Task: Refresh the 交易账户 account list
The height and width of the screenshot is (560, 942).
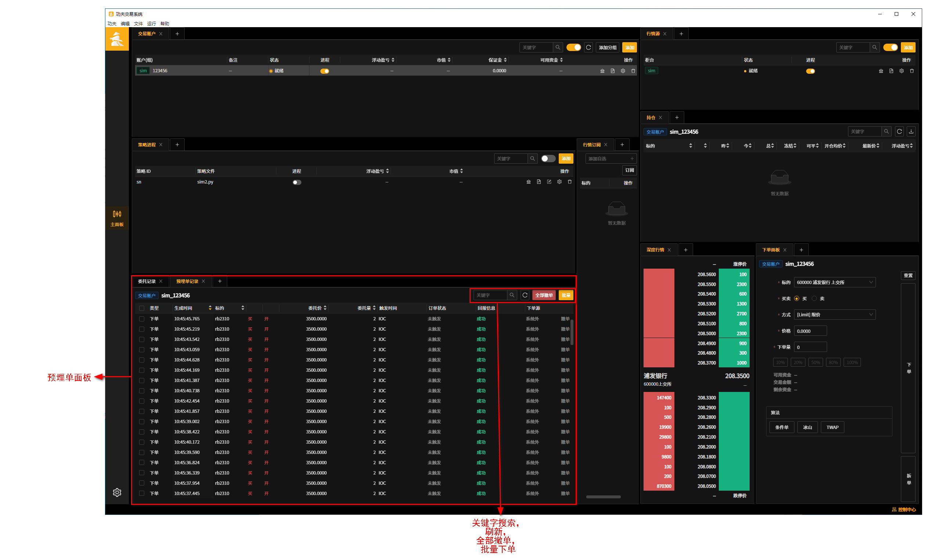Action: click(588, 48)
